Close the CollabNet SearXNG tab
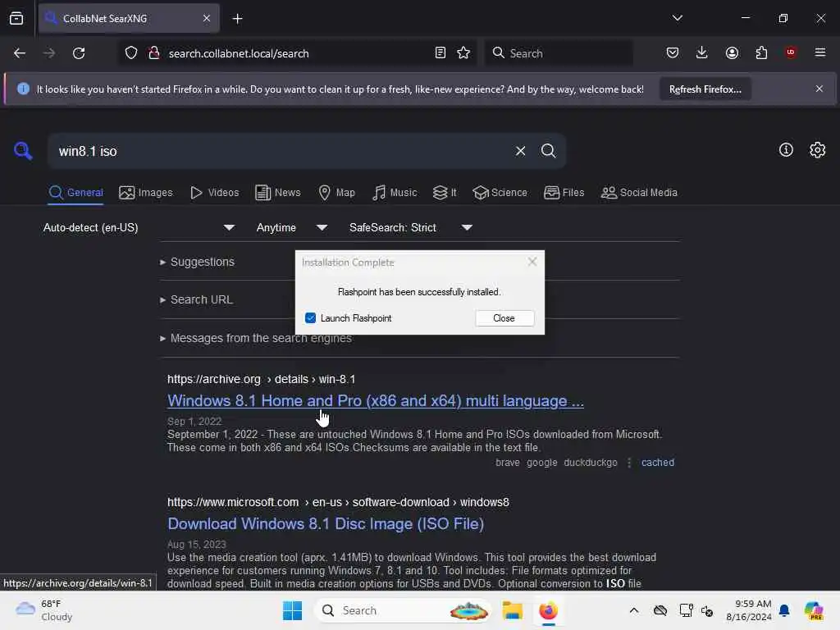 tap(207, 19)
